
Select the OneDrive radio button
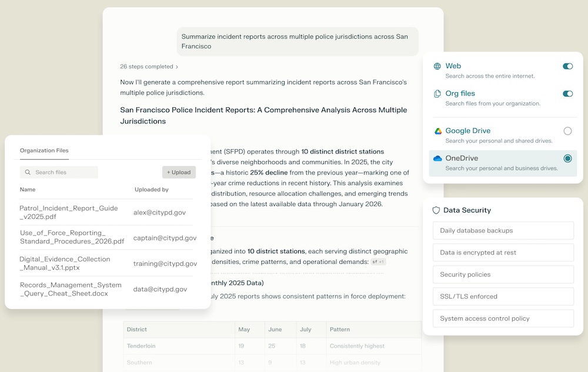pos(567,158)
